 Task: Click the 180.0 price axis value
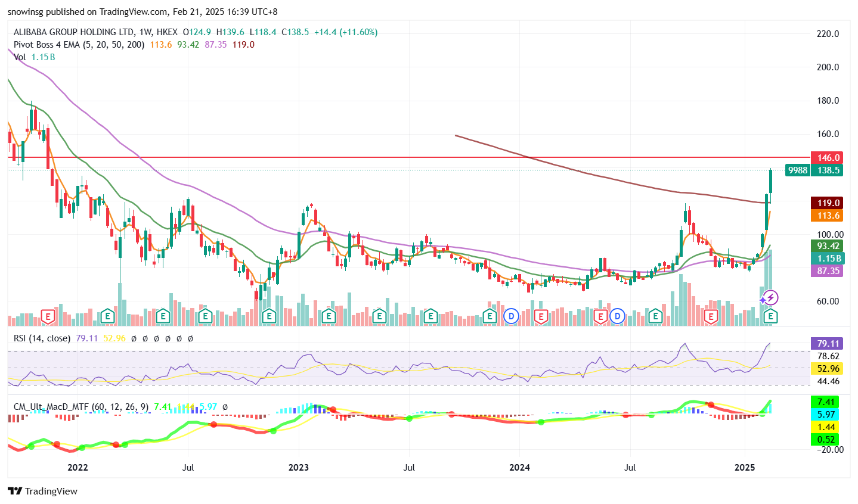(828, 101)
